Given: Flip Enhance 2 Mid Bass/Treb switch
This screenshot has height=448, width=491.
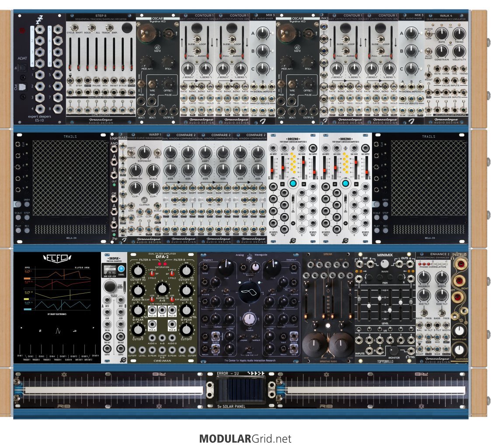Looking at the screenshot, I should pyautogui.click(x=424, y=313).
